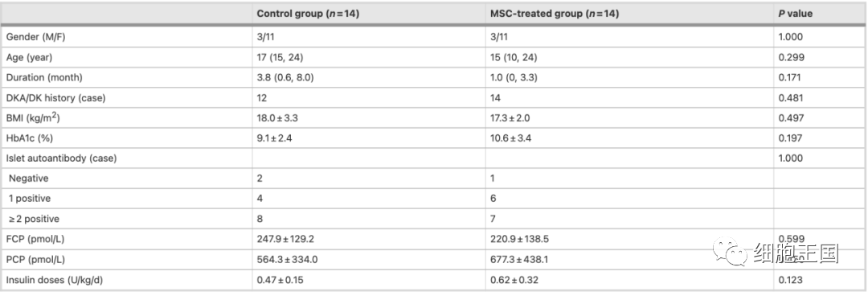Select the Age (year) row label
868x292 pixels.
click(29, 57)
